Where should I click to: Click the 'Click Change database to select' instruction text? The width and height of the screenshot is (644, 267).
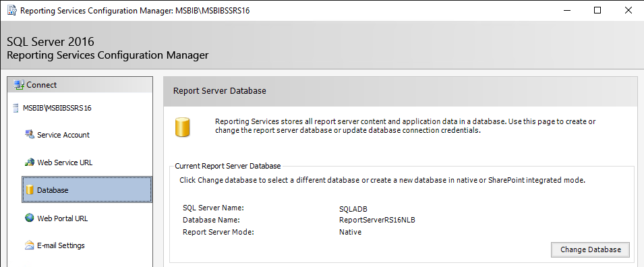pos(382,180)
